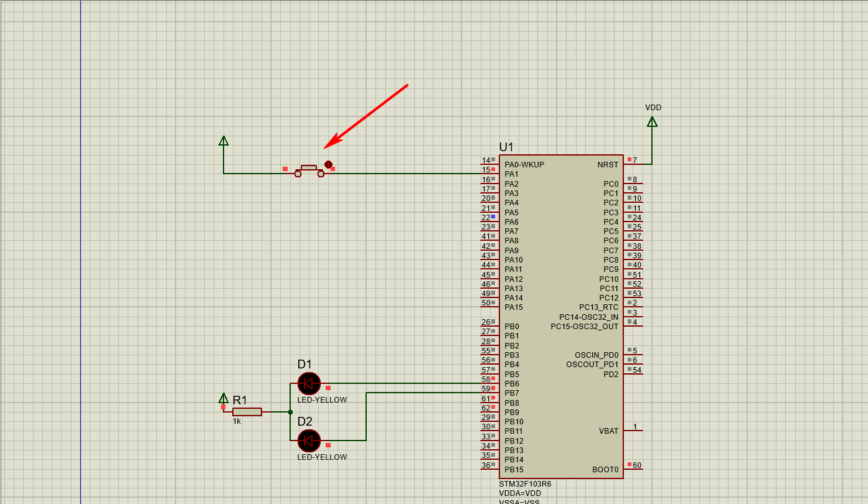The width and height of the screenshot is (868, 504).
Task: Click pin number 15 on U1
Action: point(486,170)
